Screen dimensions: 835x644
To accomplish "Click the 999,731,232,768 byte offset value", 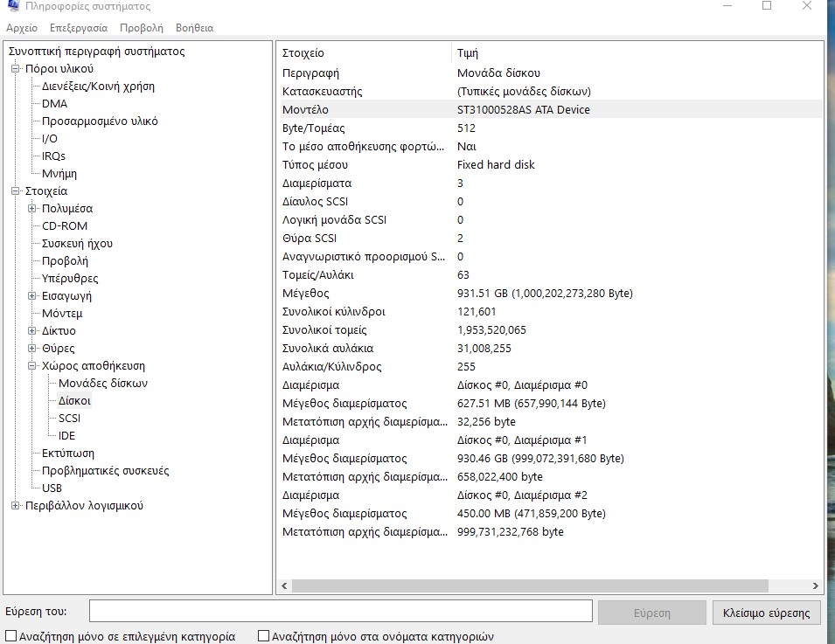I will coord(510,531).
